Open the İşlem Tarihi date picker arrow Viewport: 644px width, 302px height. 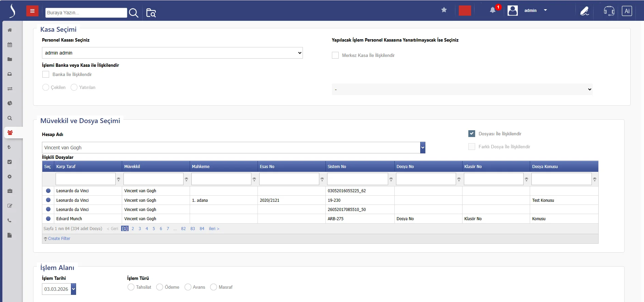coord(73,289)
